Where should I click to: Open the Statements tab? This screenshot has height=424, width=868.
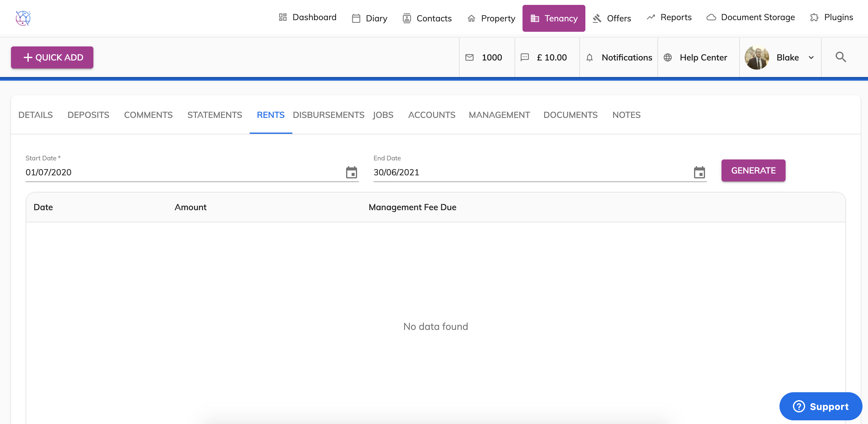[215, 115]
